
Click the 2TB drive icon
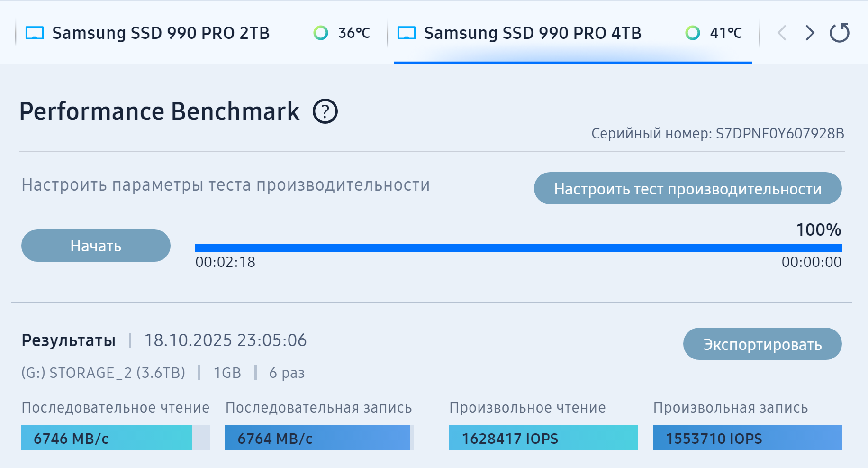(x=35, y=33)
